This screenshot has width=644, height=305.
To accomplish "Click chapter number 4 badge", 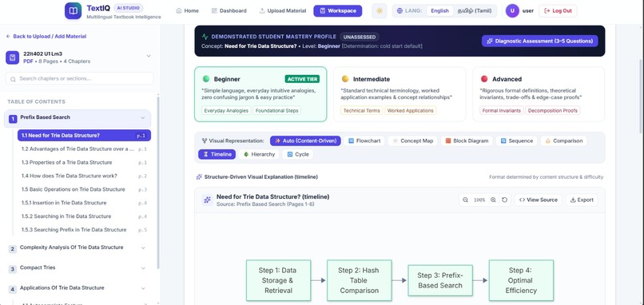I will [13, 289].
